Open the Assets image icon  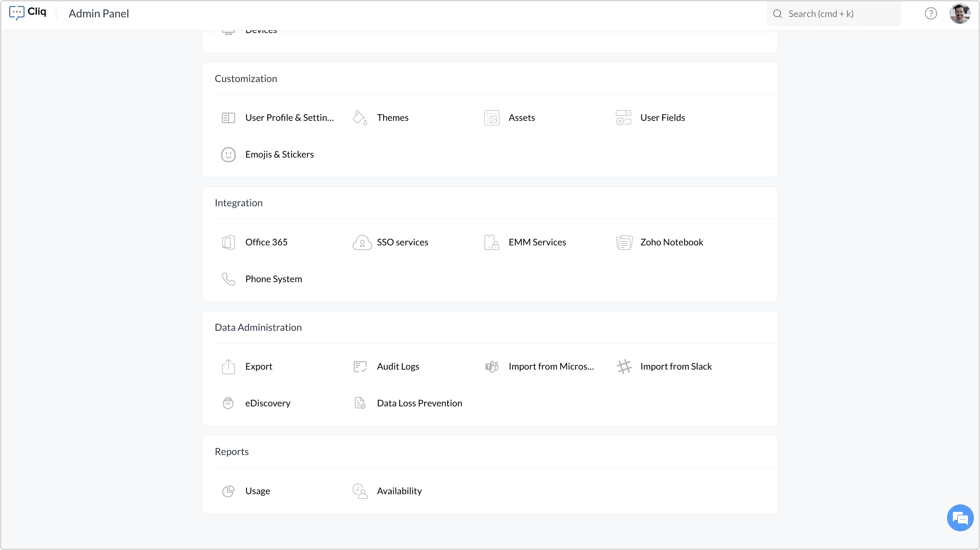coord(491,118)
